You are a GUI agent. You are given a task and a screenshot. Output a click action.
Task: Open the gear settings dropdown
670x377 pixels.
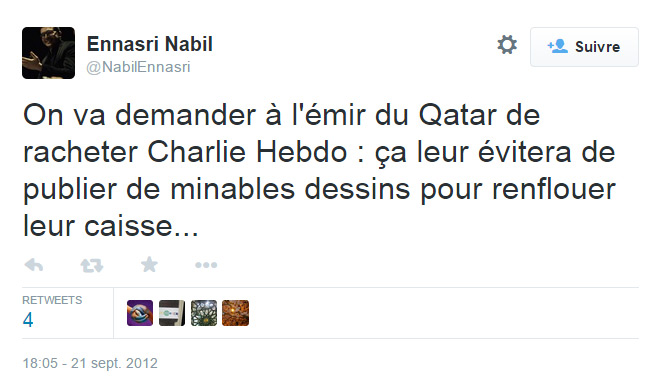coord(507,44)
